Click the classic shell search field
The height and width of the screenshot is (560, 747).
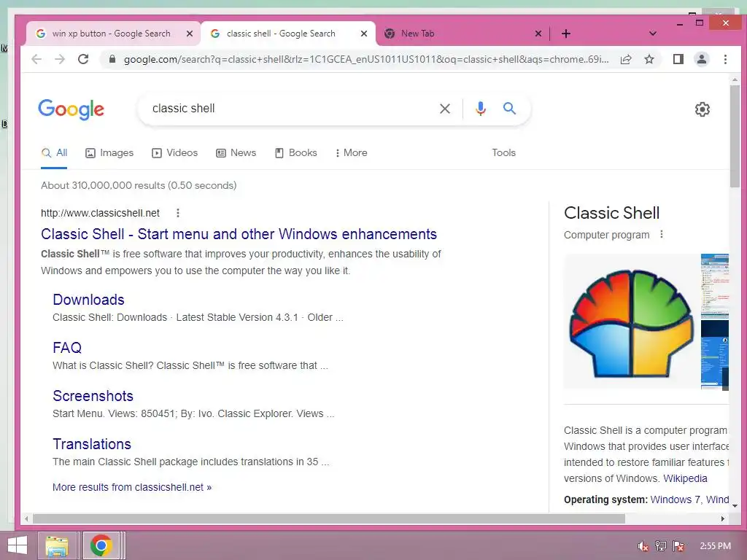(290, 109)
